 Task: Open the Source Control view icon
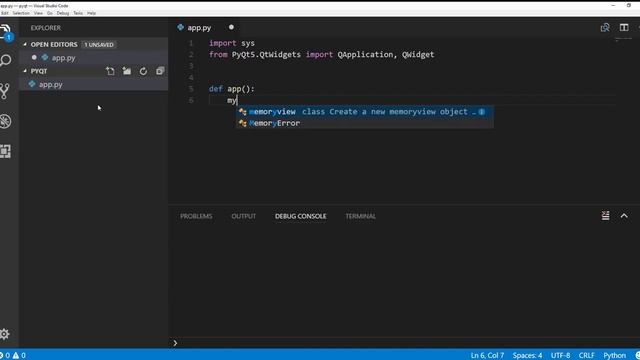5,91
